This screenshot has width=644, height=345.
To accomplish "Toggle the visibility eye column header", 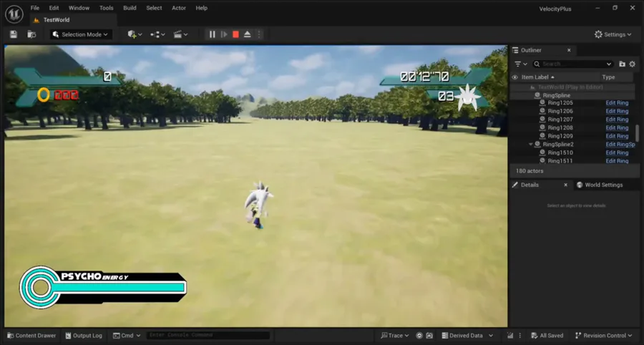I will coord(514,77).
